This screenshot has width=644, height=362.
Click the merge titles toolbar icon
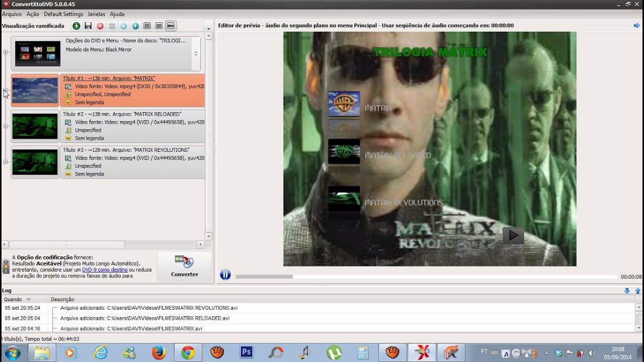pyautogui.click(x=112, y=26)
